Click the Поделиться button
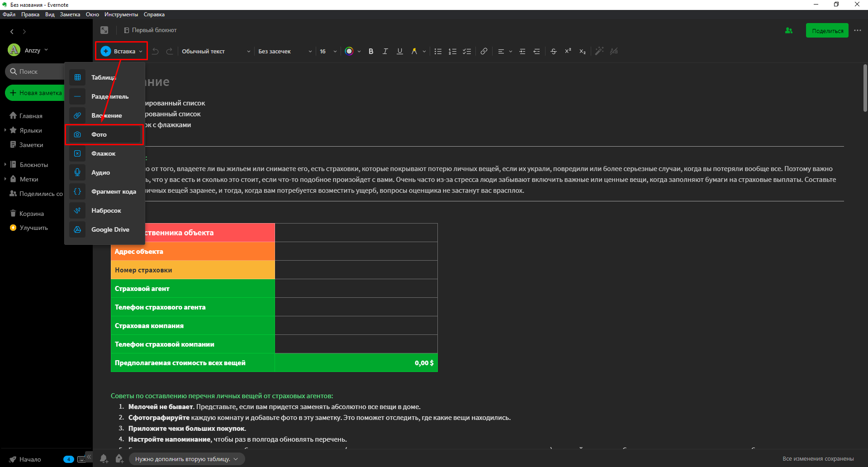Viewport: 868px width, 467px height. (827, 31)
